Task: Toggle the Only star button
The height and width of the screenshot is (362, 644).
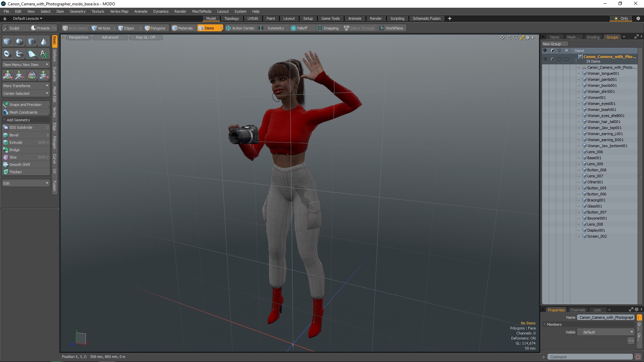Action: tap(621, 18)
